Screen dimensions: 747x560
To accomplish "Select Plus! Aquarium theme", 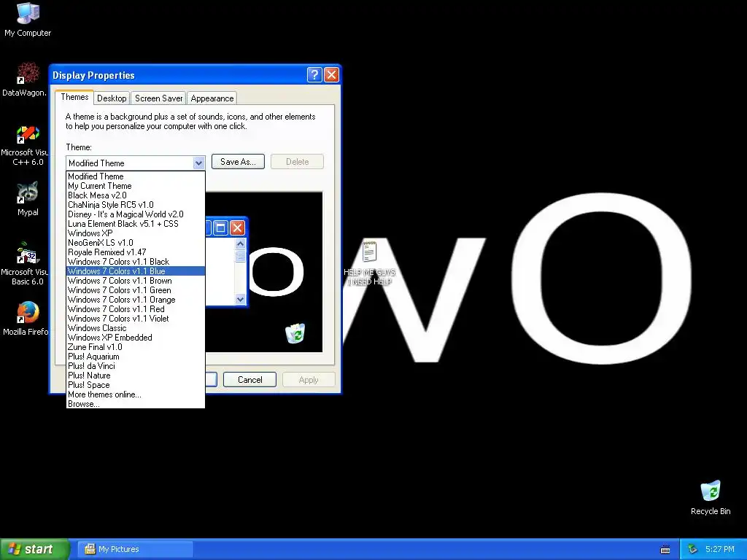I will (x=135, y=357).
